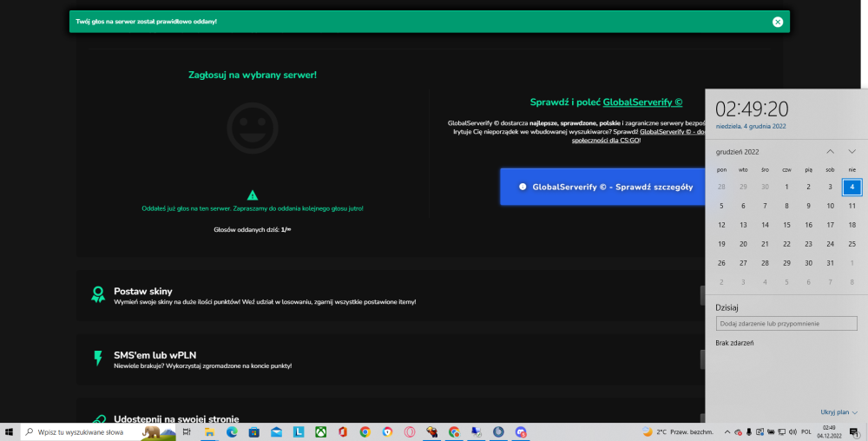Image resolution: width=868 pixels, height=441 pixels.
Task: Select December 12 in the calendar
Action: [x=721, y=225]
